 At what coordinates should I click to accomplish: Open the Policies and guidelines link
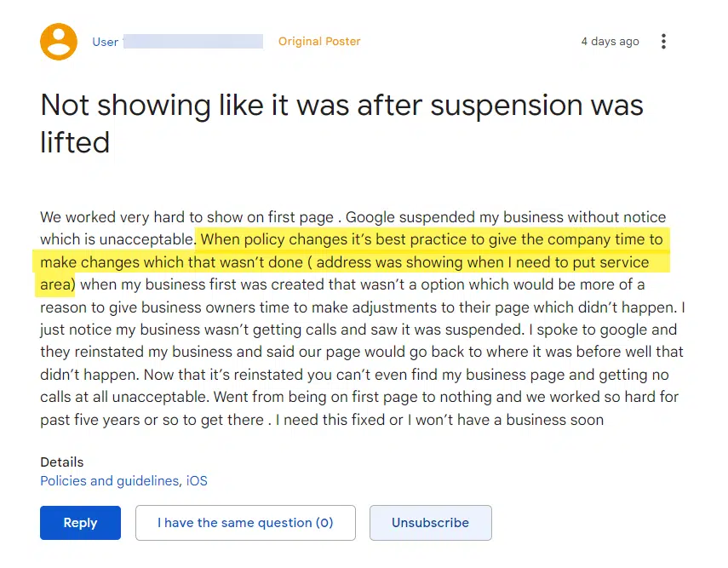[x=110, y=481]
